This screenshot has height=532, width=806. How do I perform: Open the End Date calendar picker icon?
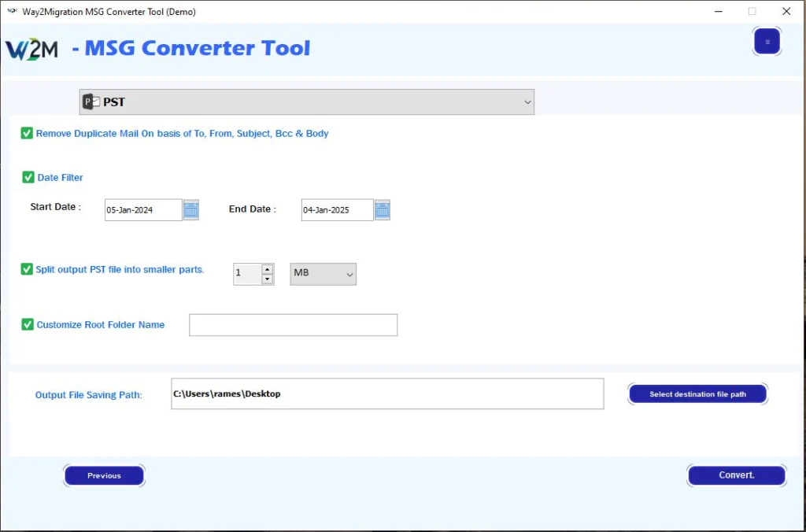383,210
